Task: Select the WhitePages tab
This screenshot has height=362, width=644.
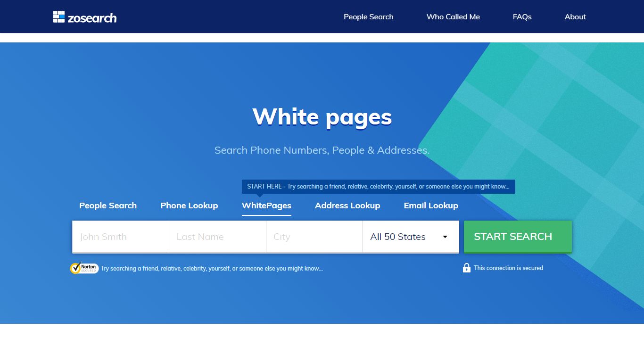Action: click(266, 206)
